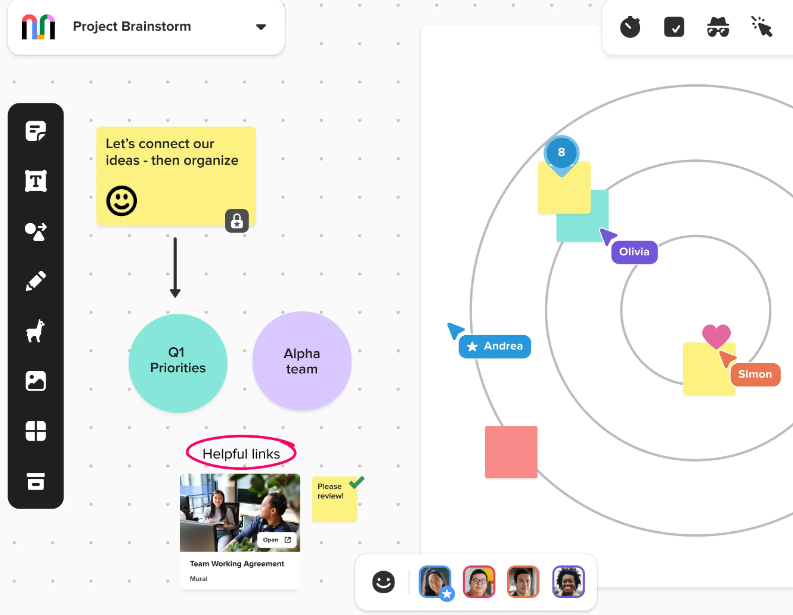The image size is (793, 615).
Task: Open the shapes and connectors tool
Action: (36, 231)
